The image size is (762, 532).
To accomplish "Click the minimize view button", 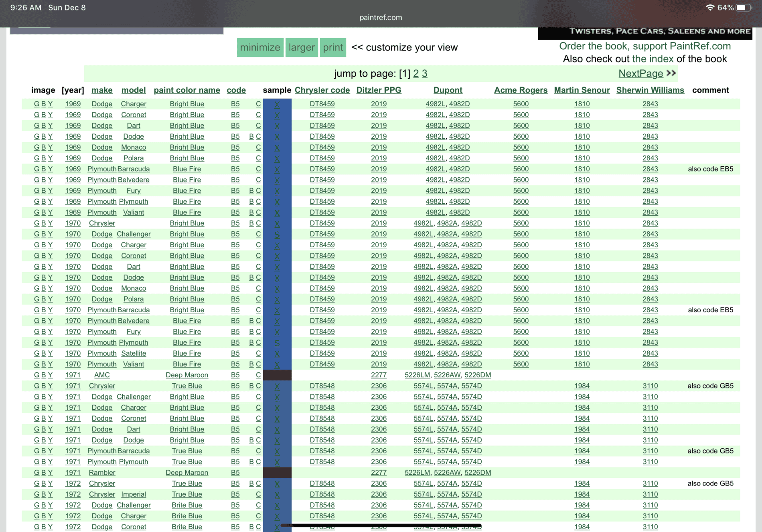I will coord(260,47).
